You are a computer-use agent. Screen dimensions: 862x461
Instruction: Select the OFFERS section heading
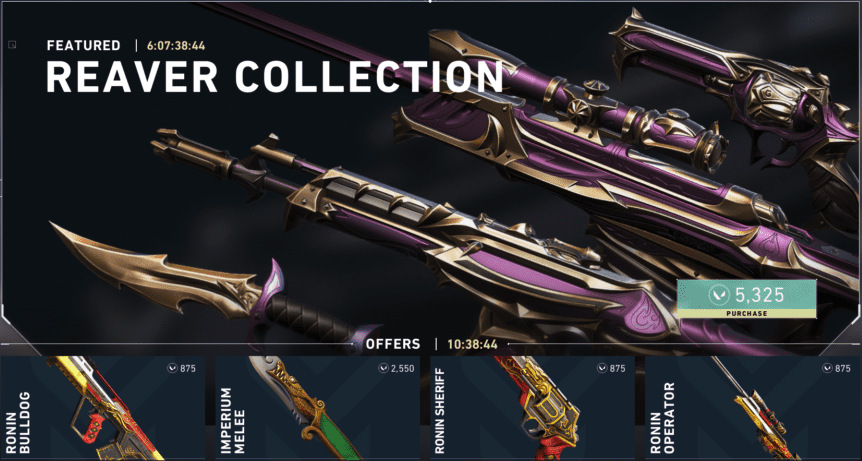coord(393,345)
